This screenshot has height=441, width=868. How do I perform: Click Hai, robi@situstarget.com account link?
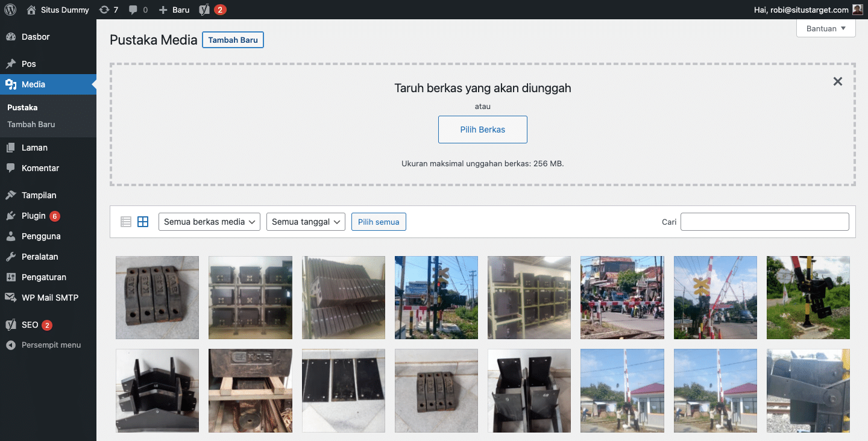pyautogui.click(x=808, y=10)
